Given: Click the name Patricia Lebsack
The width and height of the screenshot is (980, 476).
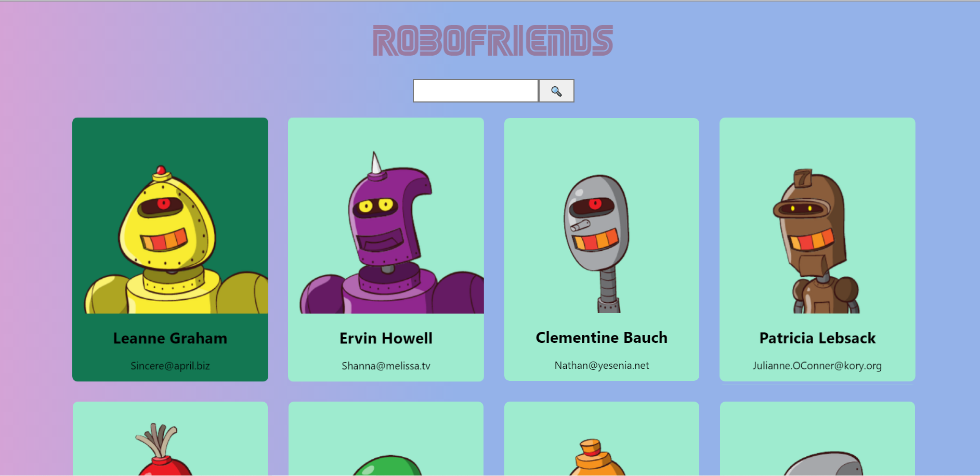Looking at the screenshot, I should coord(817,339).
